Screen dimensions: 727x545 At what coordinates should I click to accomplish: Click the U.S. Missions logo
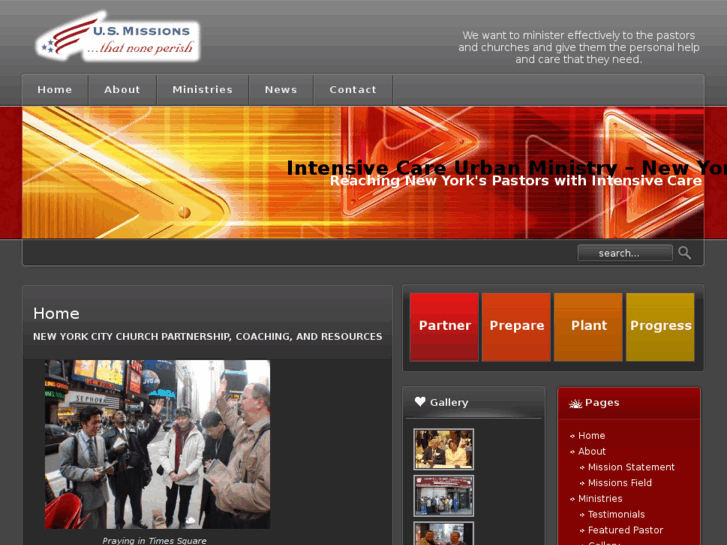118,37
